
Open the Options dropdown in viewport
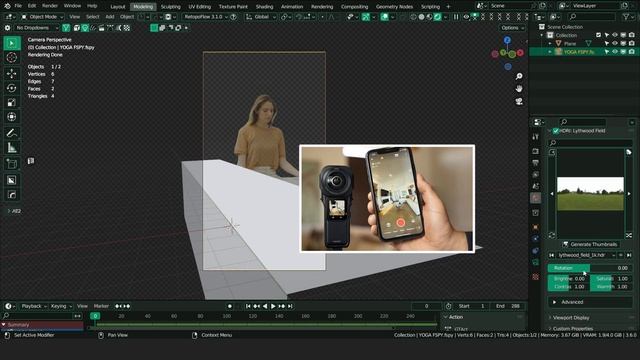pyautogui.click(x=513, y=28)
